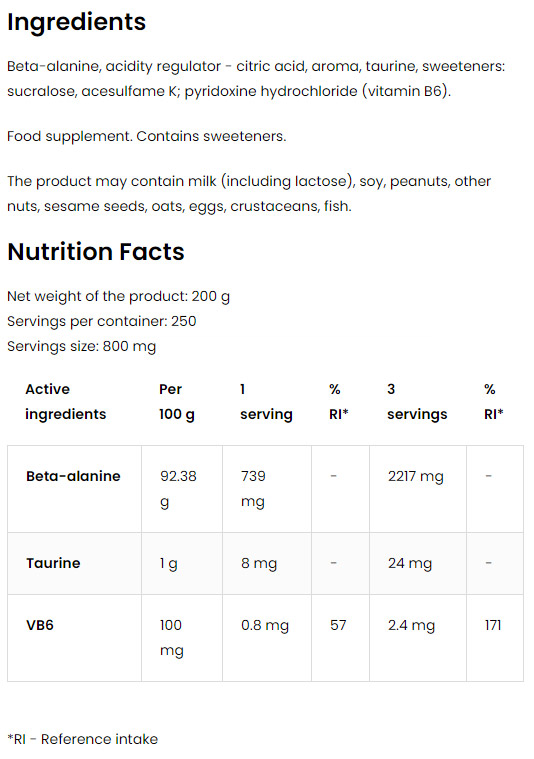The width and height of the screenshot is (534, 759).
Task: Click the 739 mg cell
Action: click(x=253, y=489)
